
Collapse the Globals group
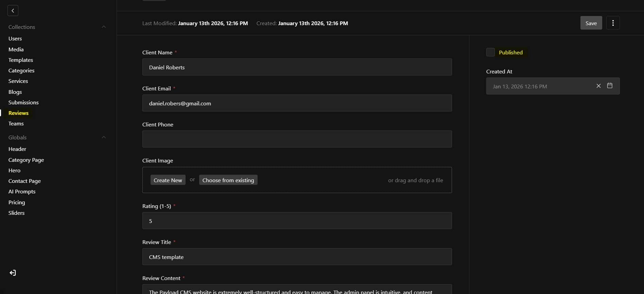[x=104, y=137]
